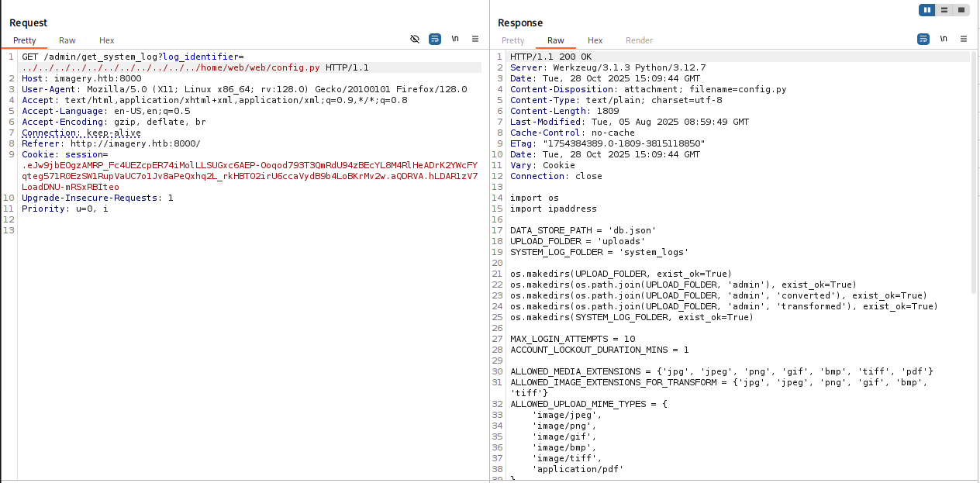Enable the Pretty view of the Request
980x483 pixels.
(x=24, y=40)
